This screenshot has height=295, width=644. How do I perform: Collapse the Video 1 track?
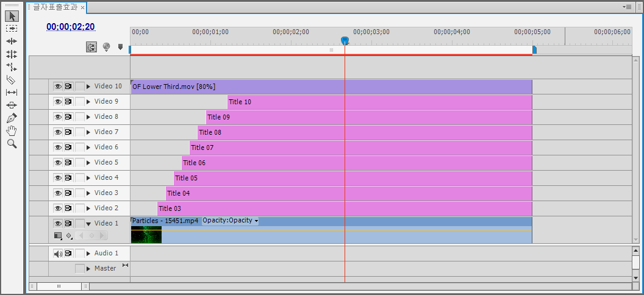point(88,224)
